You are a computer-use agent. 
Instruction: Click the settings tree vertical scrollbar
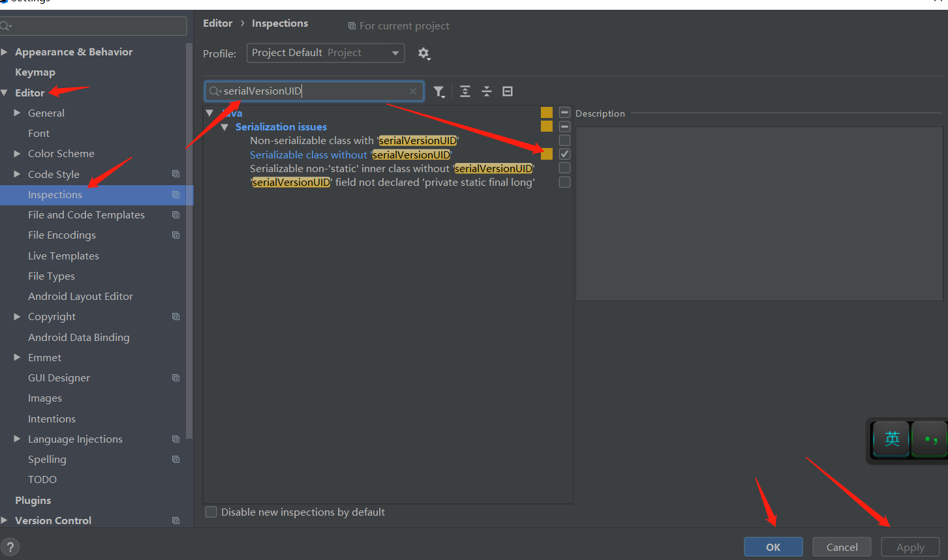(189, 241)
